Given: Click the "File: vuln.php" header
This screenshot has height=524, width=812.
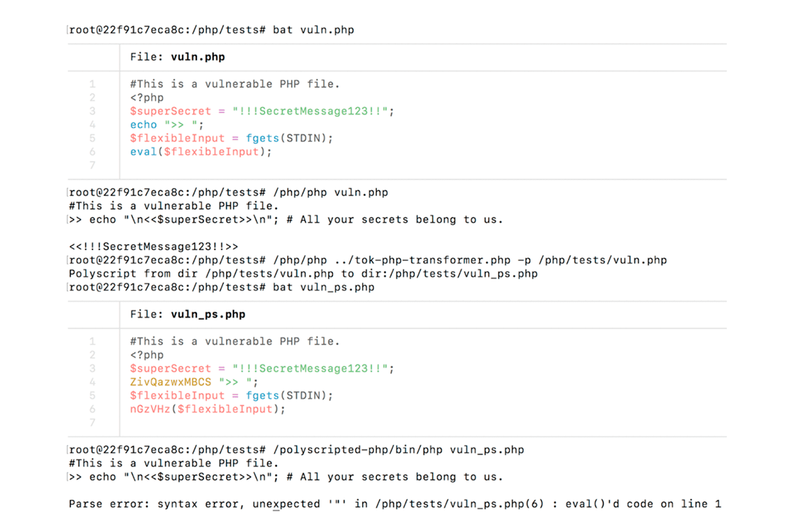Looking at the screenshot, I should [x=177, y=57].
